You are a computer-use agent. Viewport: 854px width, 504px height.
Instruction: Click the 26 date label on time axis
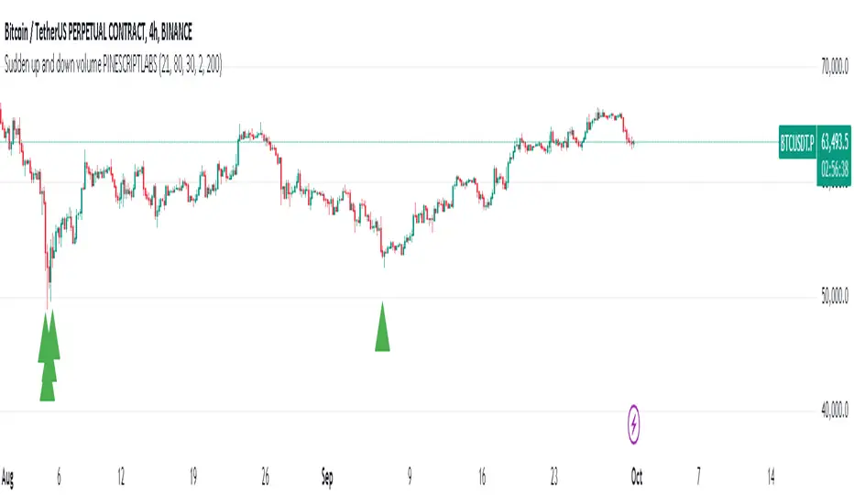(264, 477)
